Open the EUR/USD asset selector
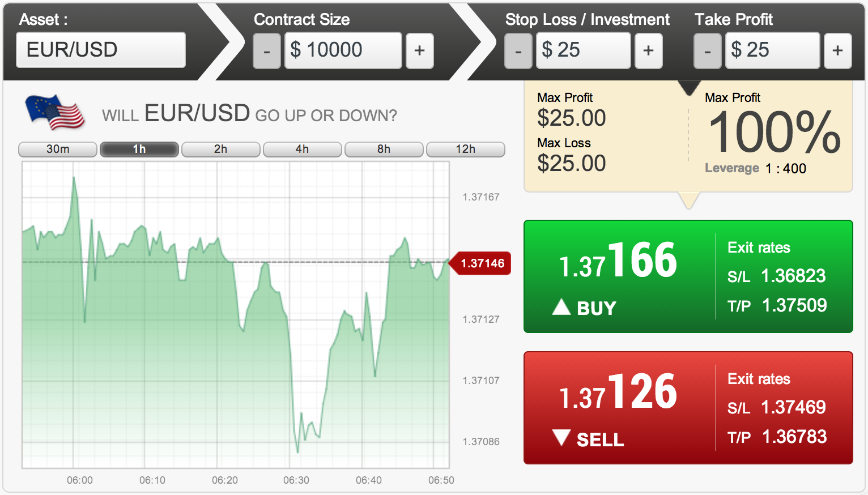 point(101,50)
